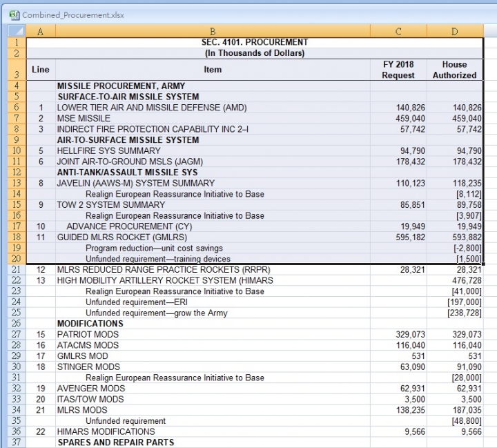Click the '(In Thousands of Dollars)' cell
This screenshot has width=497, height=448.
pos(255,53)
